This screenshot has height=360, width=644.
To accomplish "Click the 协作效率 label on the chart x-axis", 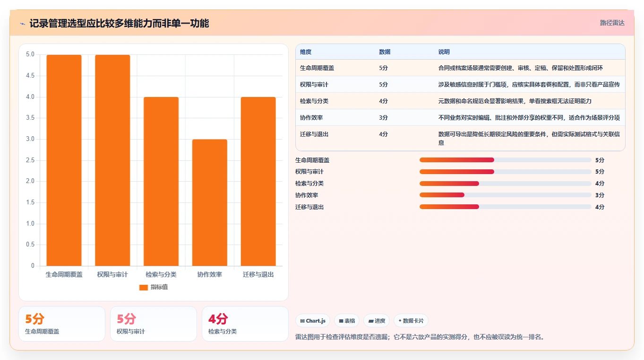I will click(210, 274).
